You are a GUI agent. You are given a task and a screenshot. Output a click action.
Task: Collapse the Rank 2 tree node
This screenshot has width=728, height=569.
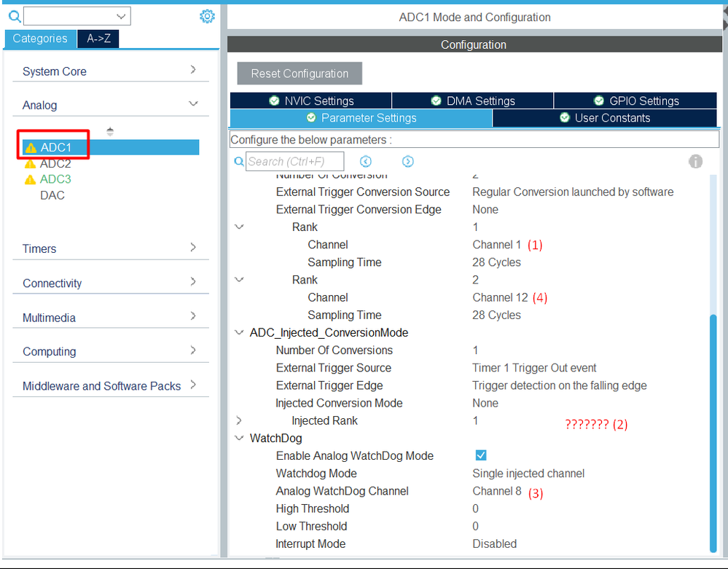[x=239, y=280]
